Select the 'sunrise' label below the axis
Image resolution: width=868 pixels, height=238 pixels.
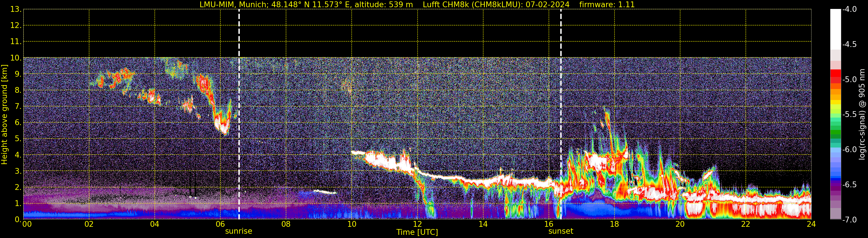pyautogui.click(x=239, y=231)
